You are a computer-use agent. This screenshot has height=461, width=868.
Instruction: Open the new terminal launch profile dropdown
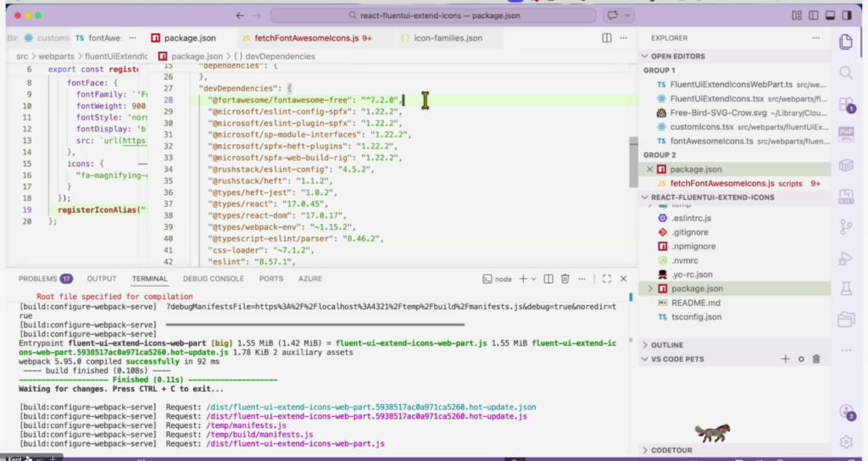coord(535,279)
